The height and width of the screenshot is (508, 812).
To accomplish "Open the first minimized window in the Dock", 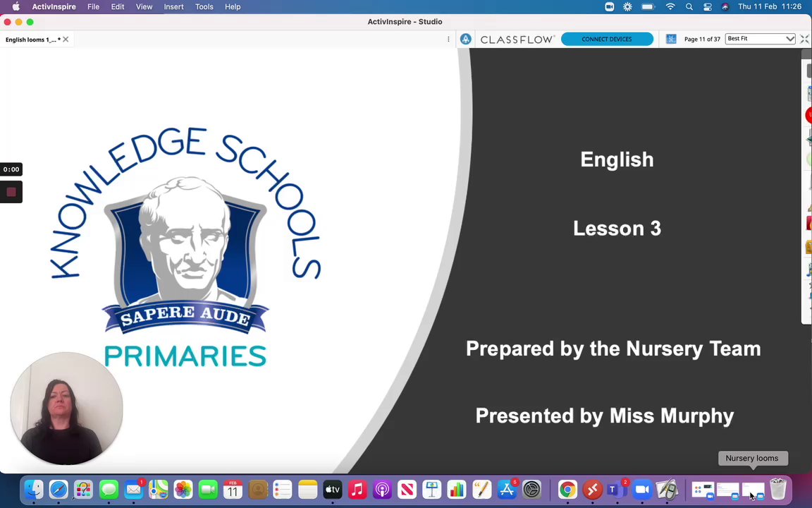I will click(x=703, y=490).
